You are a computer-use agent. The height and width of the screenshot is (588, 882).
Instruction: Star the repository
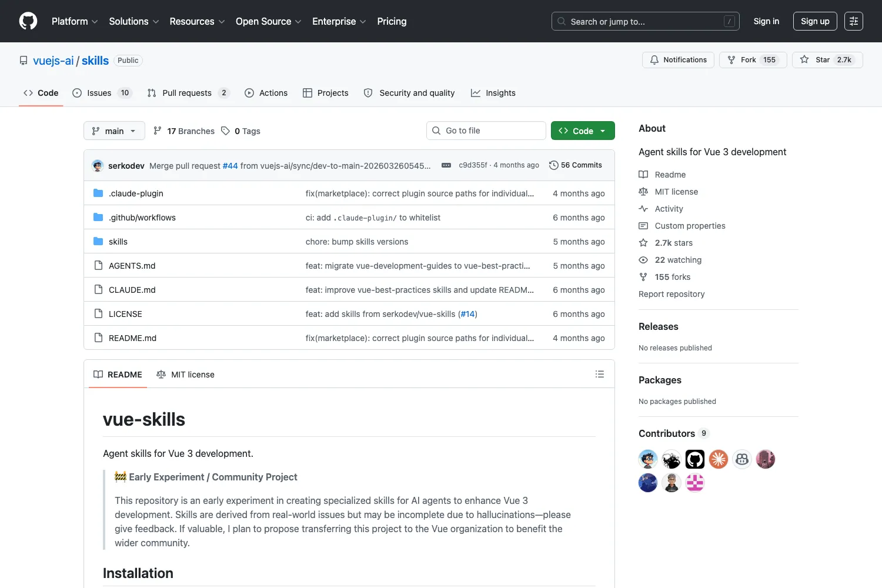tap(827, 60)
